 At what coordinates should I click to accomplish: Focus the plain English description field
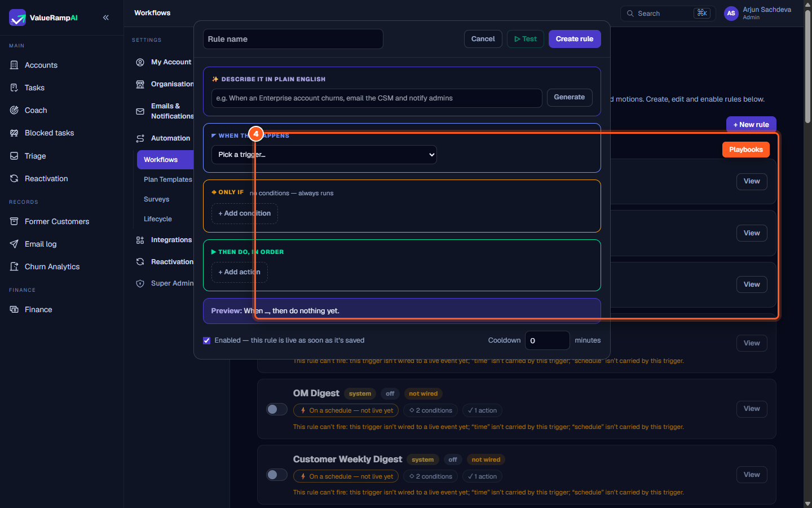click(x=377, y=98)
